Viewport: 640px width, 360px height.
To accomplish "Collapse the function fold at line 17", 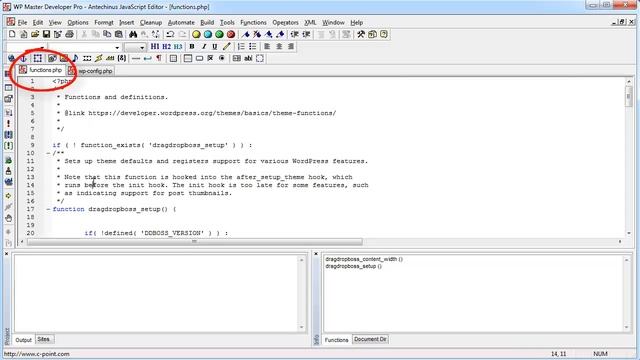I will pyautogui.click(x=48, y=209).
